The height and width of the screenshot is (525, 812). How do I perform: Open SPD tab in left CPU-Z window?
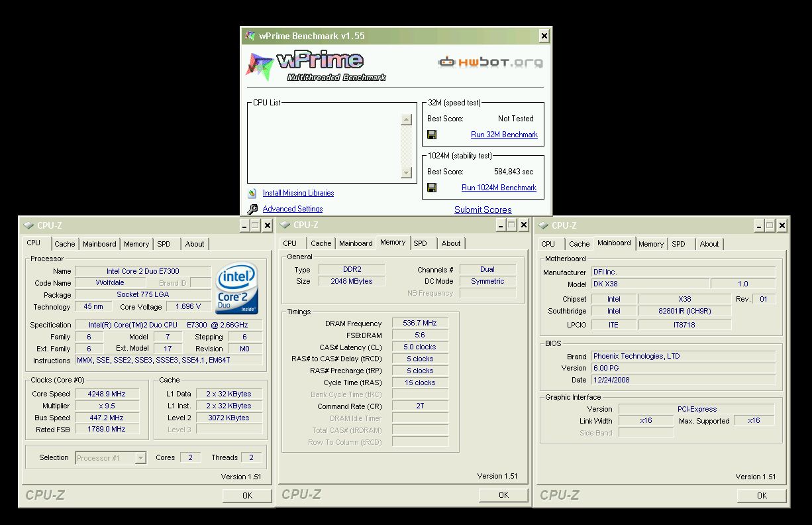tap(164, 244)
